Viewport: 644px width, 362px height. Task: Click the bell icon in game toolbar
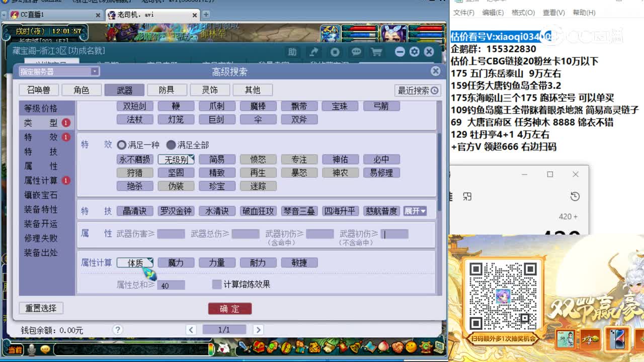pos(356,347)
